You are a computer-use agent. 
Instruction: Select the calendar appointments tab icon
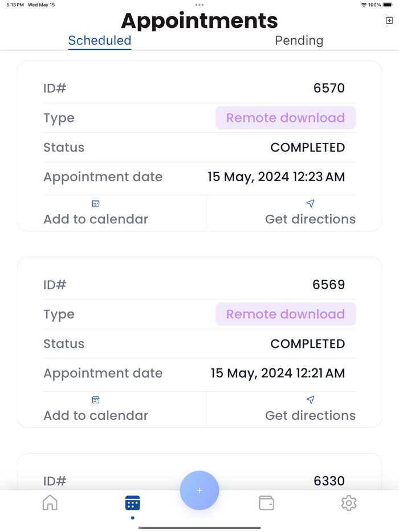132,503
